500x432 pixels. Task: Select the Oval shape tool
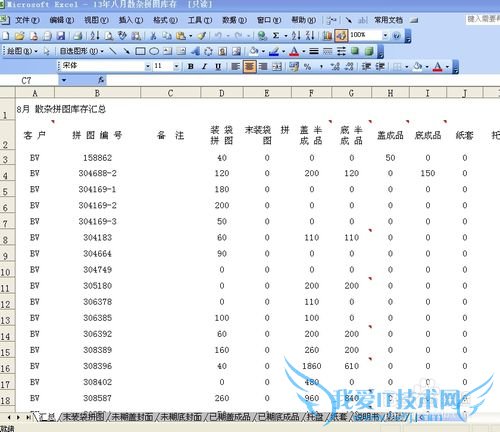[x=154, y=51]
